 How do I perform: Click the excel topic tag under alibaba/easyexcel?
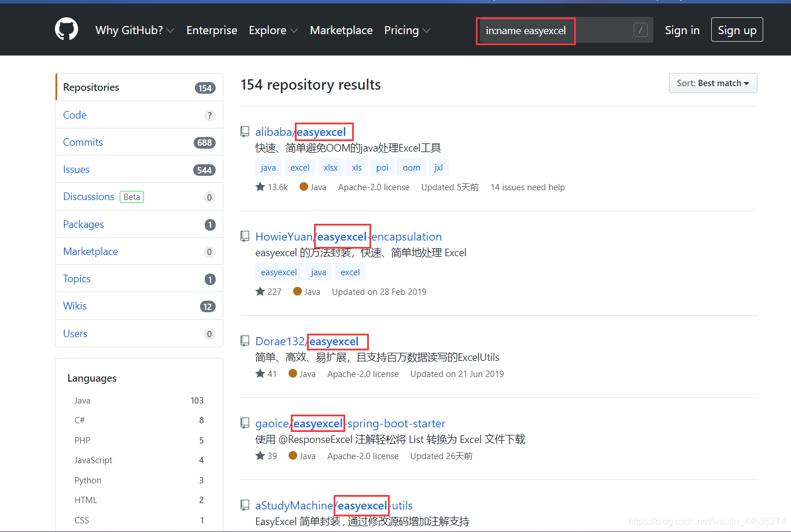point(300,168)
